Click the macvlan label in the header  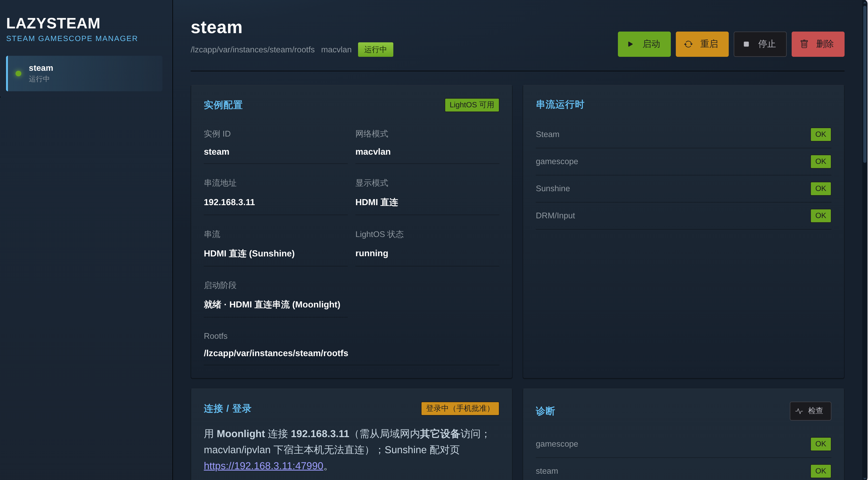(336, 50)
